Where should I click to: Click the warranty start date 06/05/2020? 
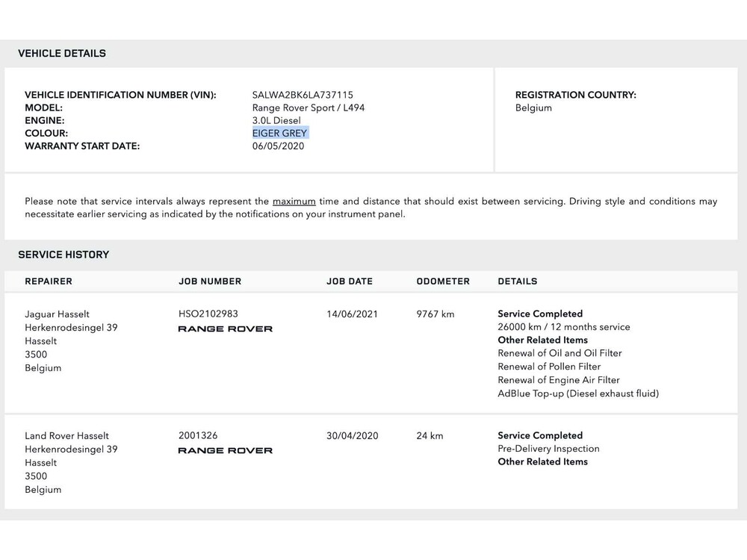point(278,146)
